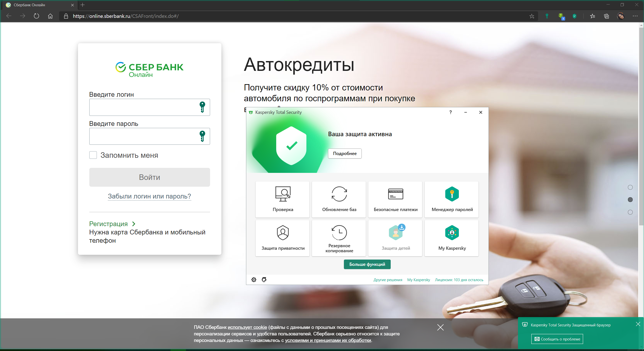Open the My Kaspersky tile
The height and width of the screenshot is (351, 644).
pyautogui.click(x=452, y=238)
